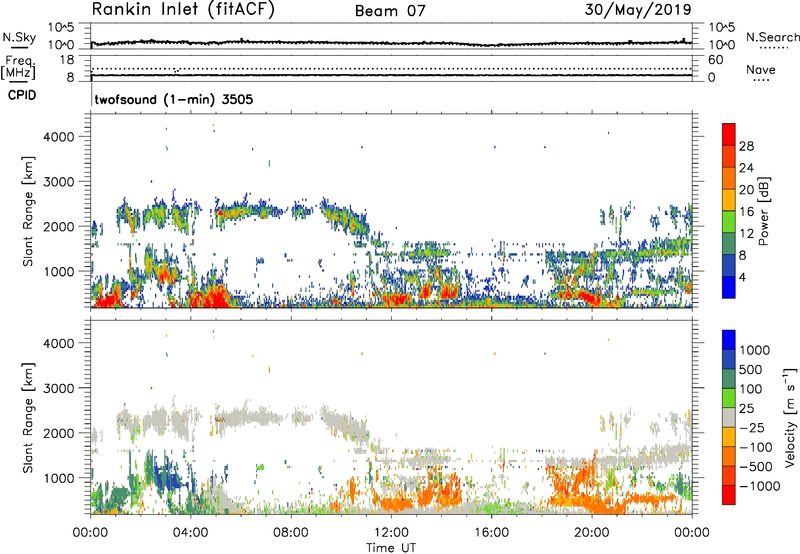Click the 100–500 teal Velocity colorbar segment
The image size is (800, 554).
[x=729, y=379]
